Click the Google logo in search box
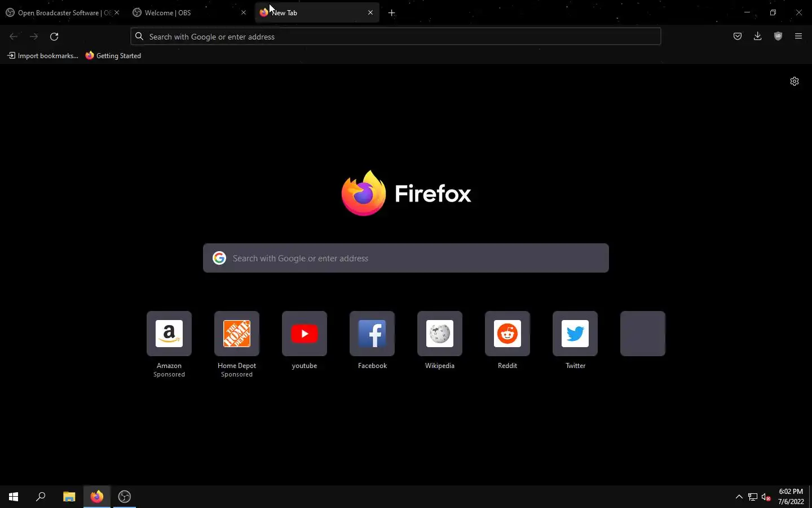The width and height of the screenshot is (812, 508). 219,258
